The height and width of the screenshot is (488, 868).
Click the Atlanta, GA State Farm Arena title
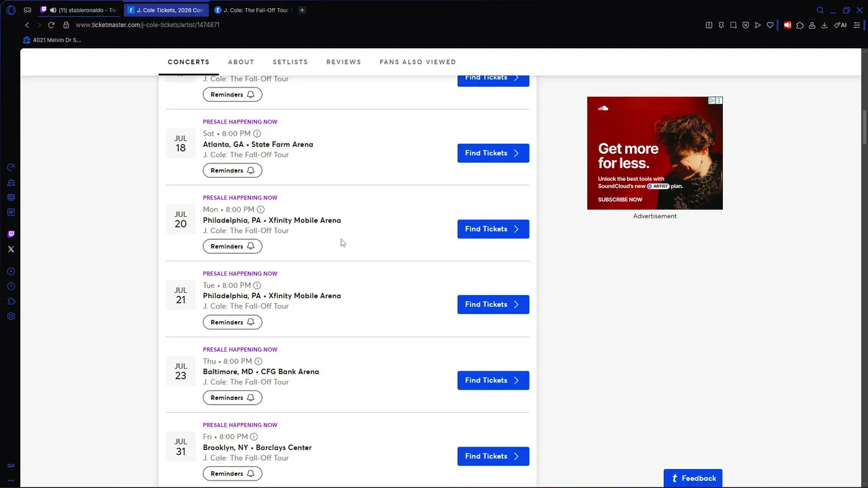(258, 144)
